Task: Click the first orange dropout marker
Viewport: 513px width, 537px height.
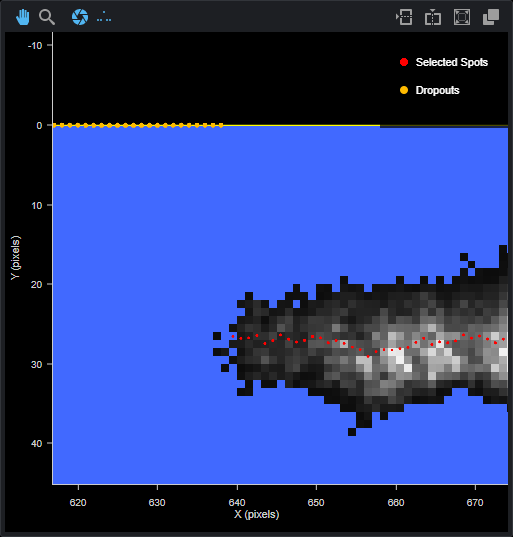Action: click(54, 125)
